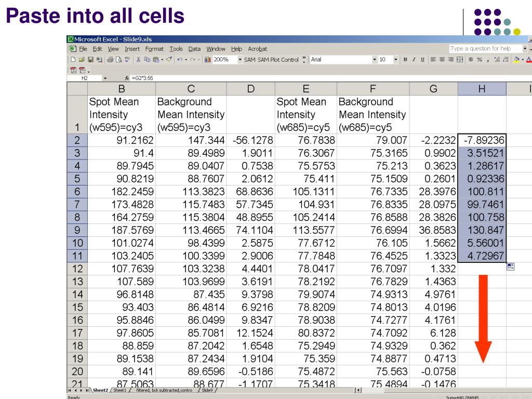Click the Cut scissors icon
Image resolution: width=532 pixels, height=399 pixels.
139,60
